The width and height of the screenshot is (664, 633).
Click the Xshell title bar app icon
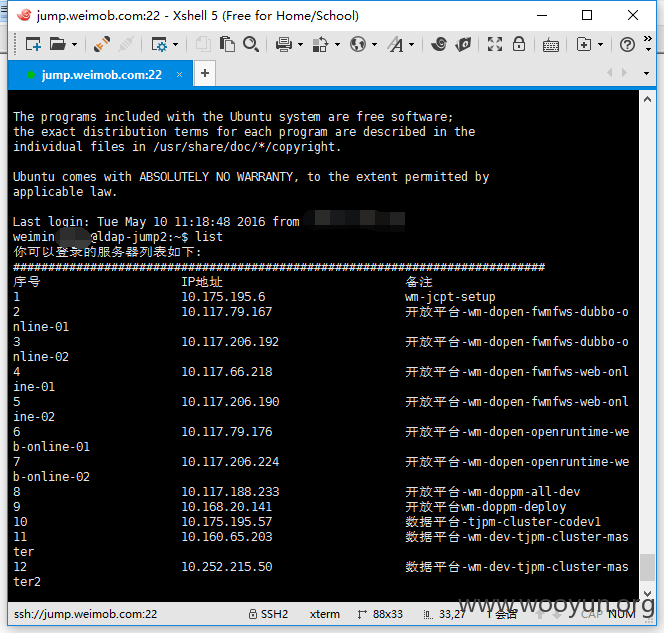point(24,15)
